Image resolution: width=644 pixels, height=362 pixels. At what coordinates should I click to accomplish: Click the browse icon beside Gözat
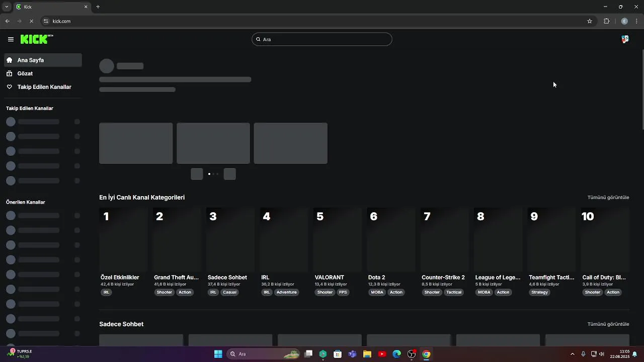tap(9, 73)
